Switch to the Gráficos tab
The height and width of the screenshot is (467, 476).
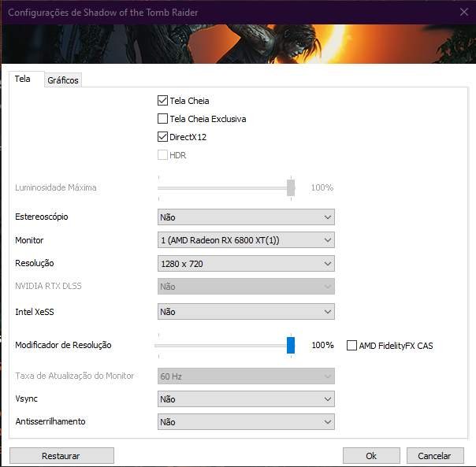[63, 80]
